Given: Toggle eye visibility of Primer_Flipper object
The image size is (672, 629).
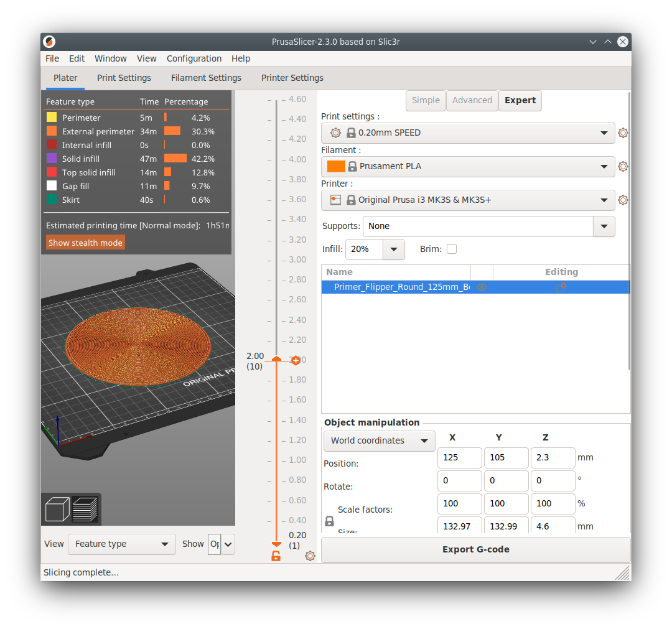Looking at the screenshot, I should [x=482, y=287].
